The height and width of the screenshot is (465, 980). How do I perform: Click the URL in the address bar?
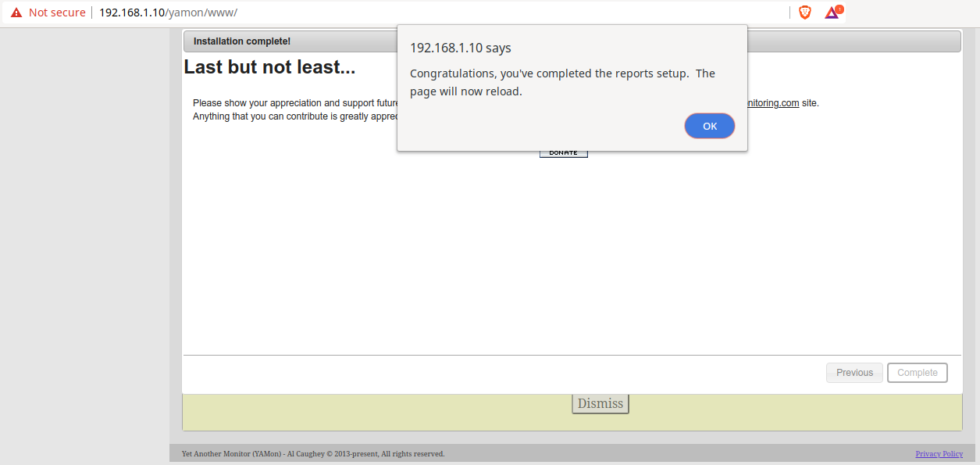pos(168,13)
